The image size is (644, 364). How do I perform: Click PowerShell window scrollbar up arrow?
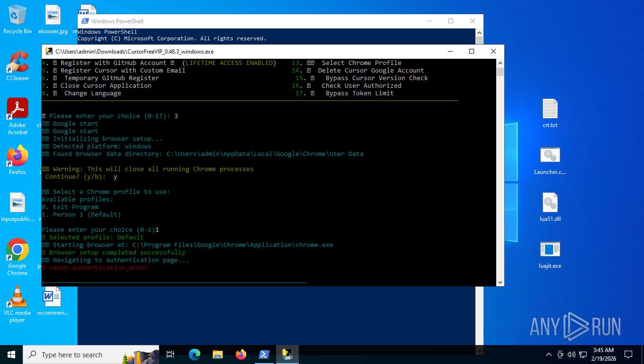click(x=479, y=33)
